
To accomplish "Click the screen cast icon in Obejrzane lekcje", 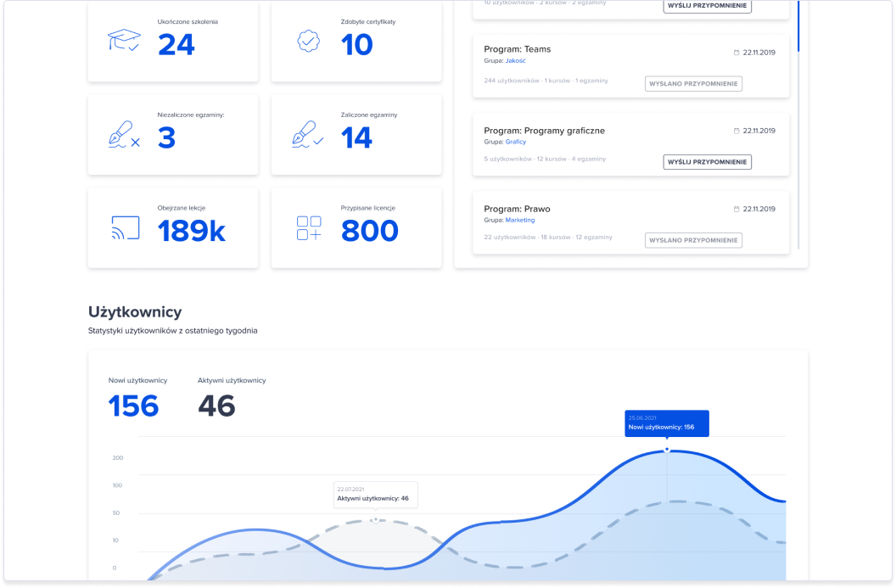I will click(125, 228).
